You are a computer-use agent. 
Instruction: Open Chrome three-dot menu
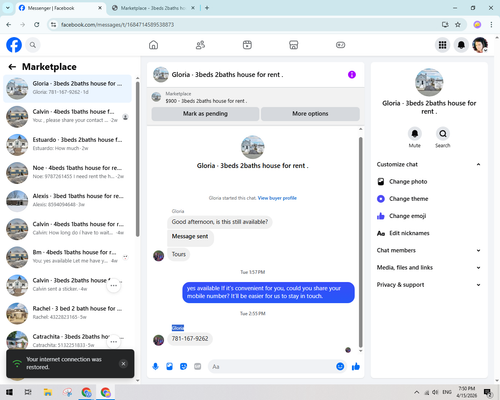(x=491, y=25)
